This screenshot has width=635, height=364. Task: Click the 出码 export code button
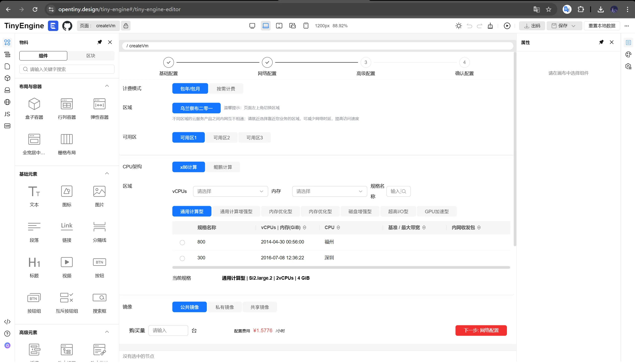coord(532,26)
